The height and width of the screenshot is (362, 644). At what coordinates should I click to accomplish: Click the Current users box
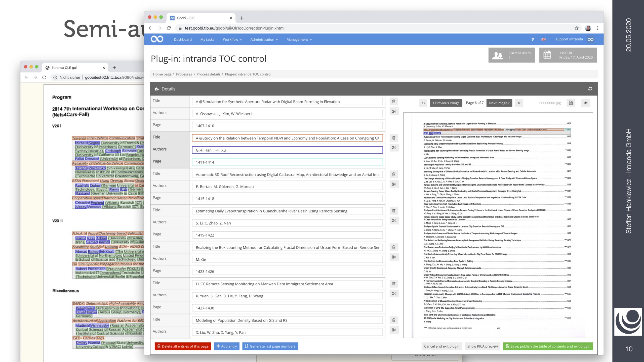[512, 55]
